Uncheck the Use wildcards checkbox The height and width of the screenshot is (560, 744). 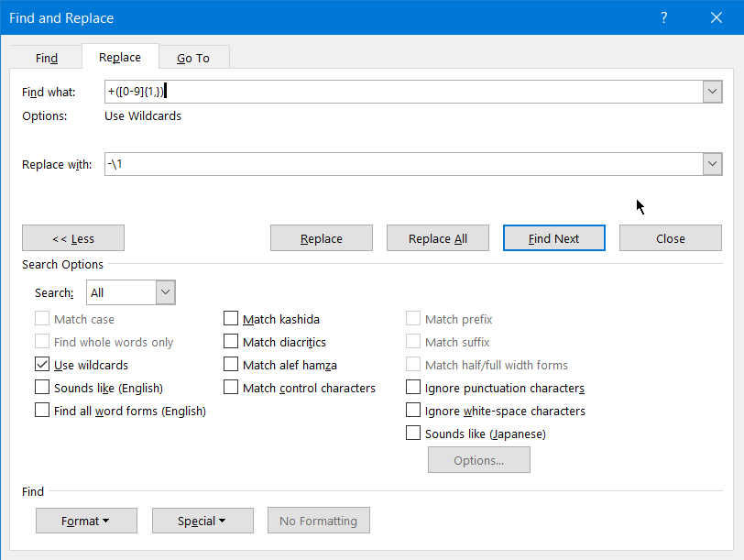click(42, 365)
